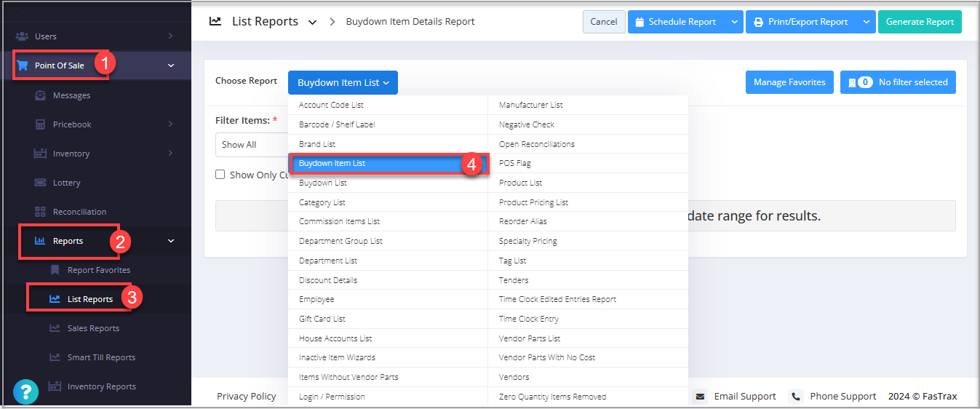Click the Lottery ticket icon in sidebar

41,183
